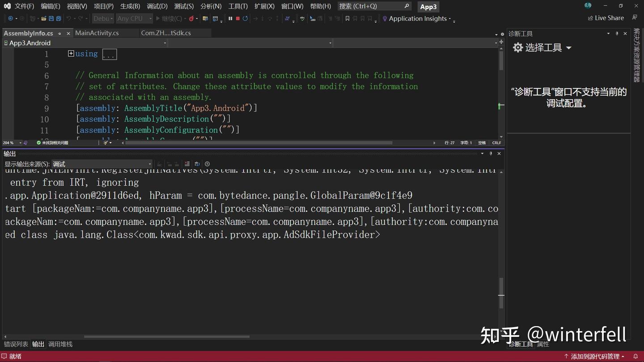Screen dimensions: 644x362
Task: Click the 未找到相关问题 status indicator
Action: [x=53, y=143]
